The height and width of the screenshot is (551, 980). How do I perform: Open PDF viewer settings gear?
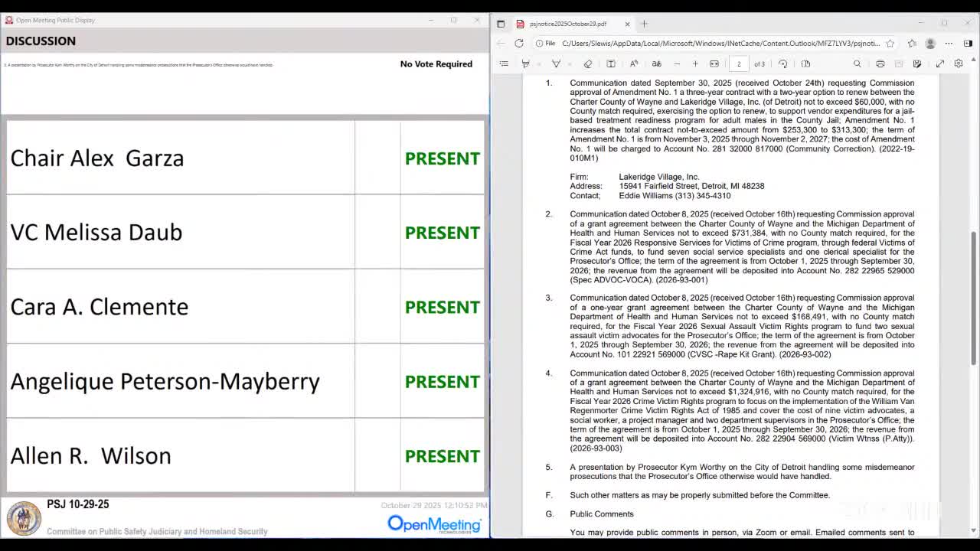959,64
